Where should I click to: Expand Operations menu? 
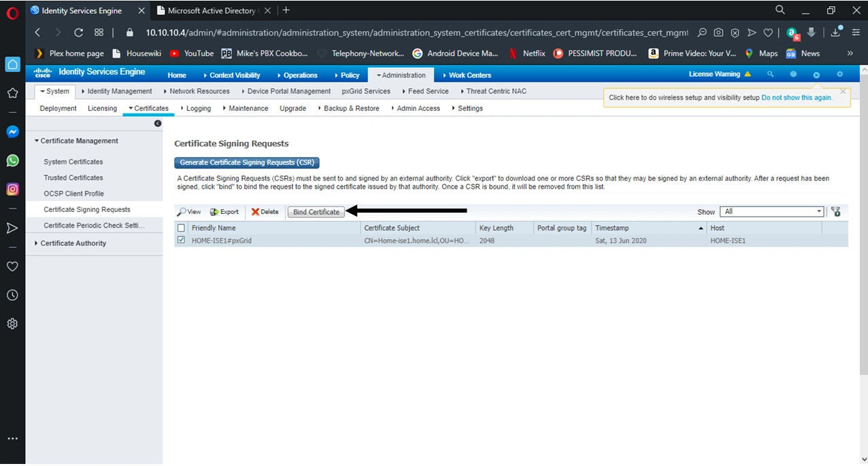(x=297, y=75)
